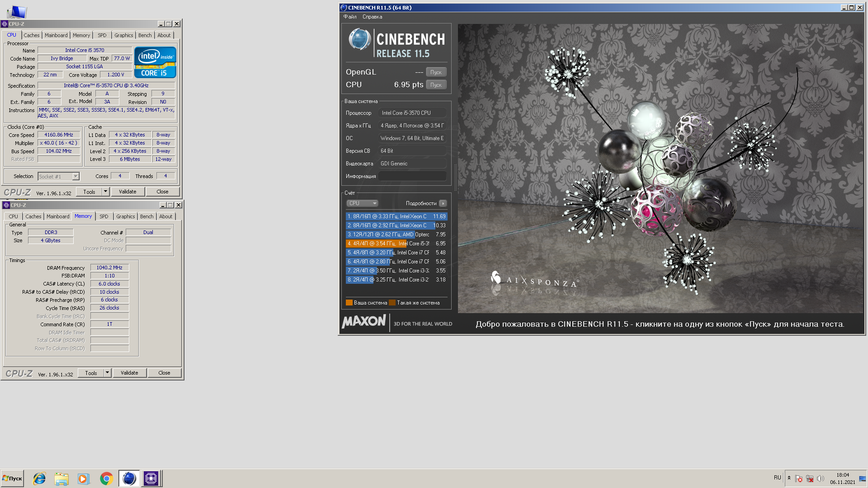This screenshot has height=488, width=868.
Task: Open the Caches tab in upper CPU-Z
Action: pyautogui.click(x=32, y=35)
